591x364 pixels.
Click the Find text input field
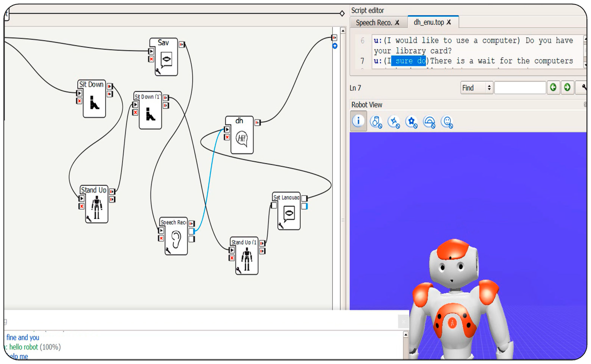pyautogui.click(x=520, y=88)
